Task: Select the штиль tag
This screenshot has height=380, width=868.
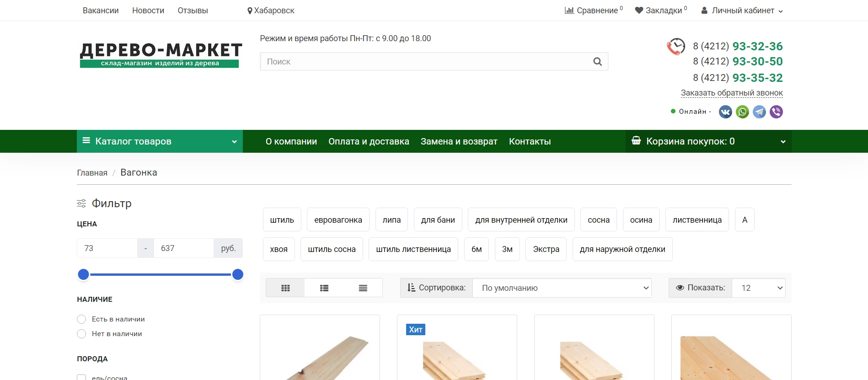Action: pyautogui.click(x=282, y=220)
